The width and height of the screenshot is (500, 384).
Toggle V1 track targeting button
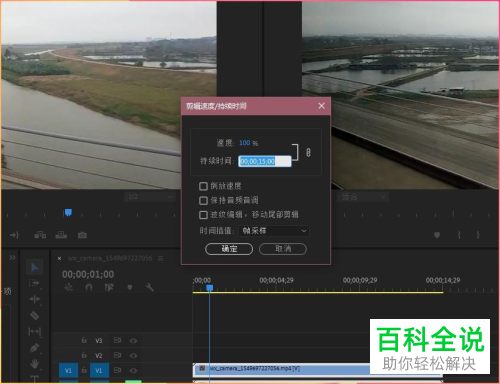click(x=99, y=371)
